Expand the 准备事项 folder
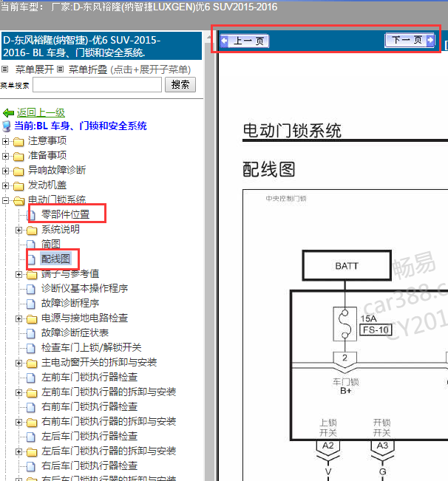The height and width of the screenshot is (481, 448). click(x=5, y=156)
